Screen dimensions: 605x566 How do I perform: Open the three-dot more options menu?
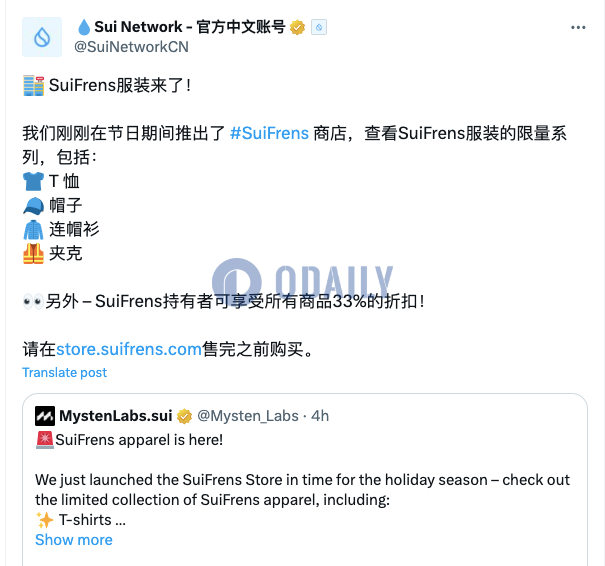(x=578, y=27)
